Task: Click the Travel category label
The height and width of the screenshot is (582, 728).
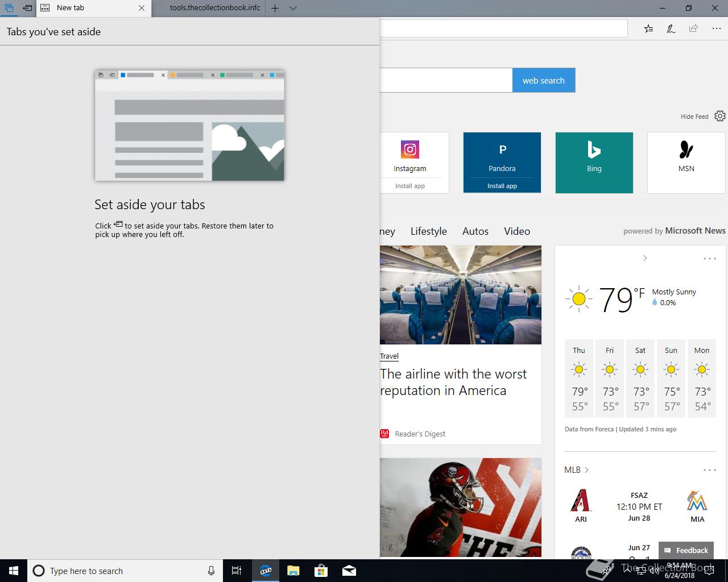Action: click(389, 356)
